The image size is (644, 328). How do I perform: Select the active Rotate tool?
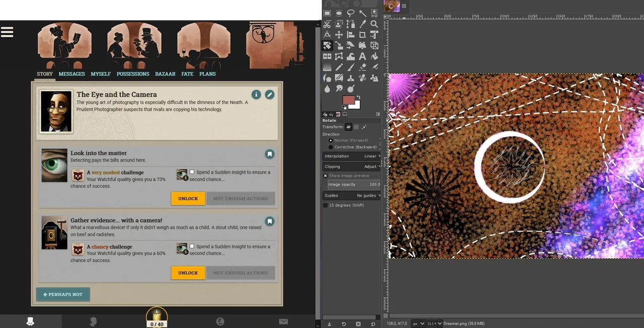tap(327, 46)
